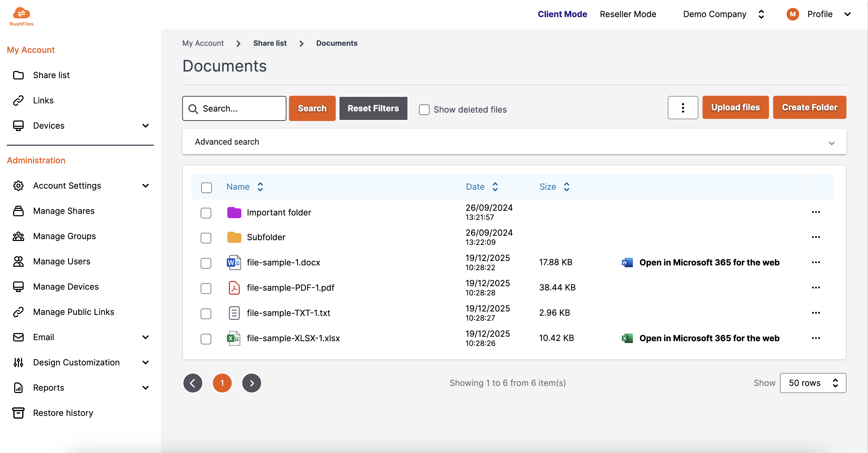This screenshot has width=868, height=453.
Task: Click the Manage Groups people icon
Action: coord(19,236)
